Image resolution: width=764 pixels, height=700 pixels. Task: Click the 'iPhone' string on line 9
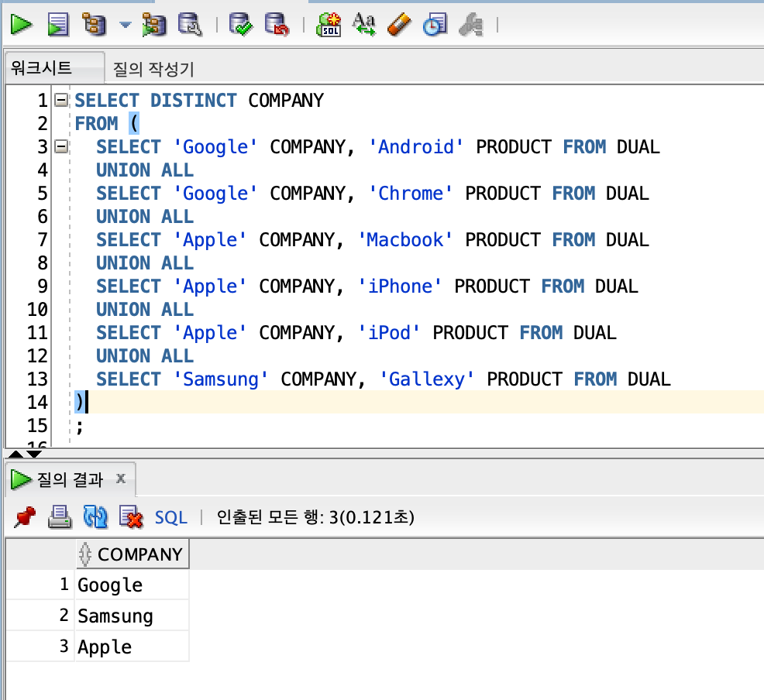[400, 287]
